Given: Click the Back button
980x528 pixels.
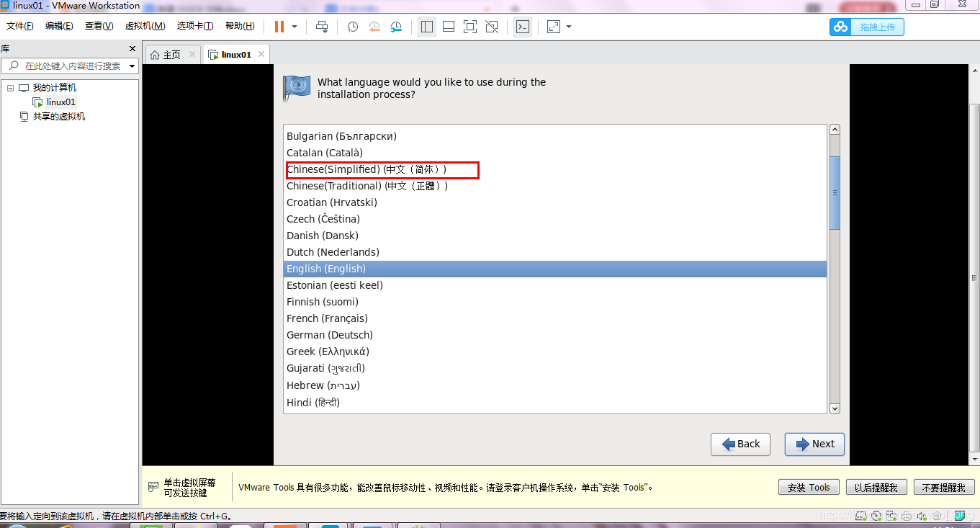Looking at the screenshot, I should pos(740,444).
